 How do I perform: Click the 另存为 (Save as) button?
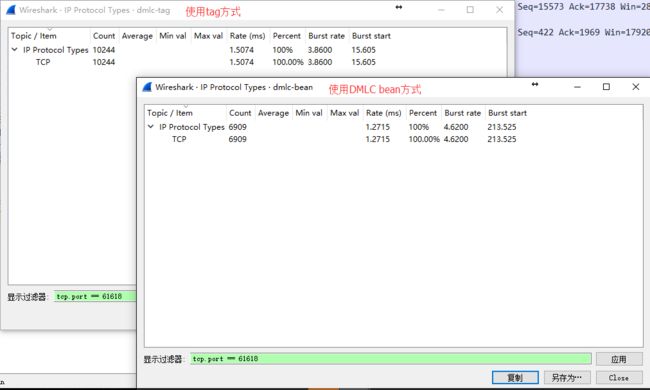567,378
